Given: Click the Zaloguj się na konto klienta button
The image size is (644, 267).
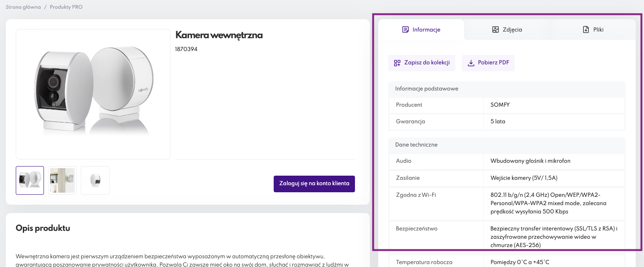Looking at the screenshot, I should (314, 184).
